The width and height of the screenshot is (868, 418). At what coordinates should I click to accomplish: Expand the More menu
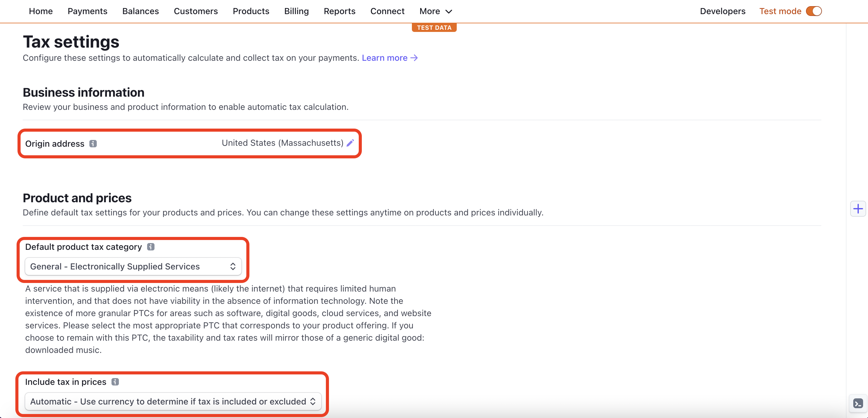[436, 11]
